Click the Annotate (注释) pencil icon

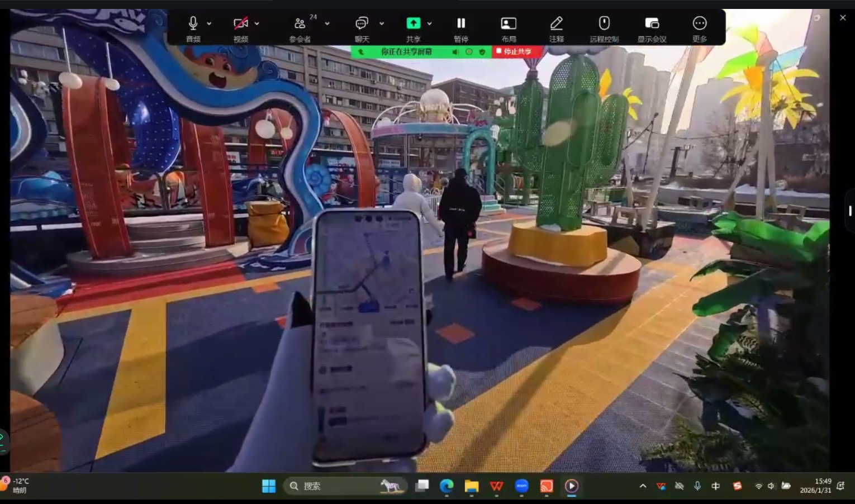point(556,23)
